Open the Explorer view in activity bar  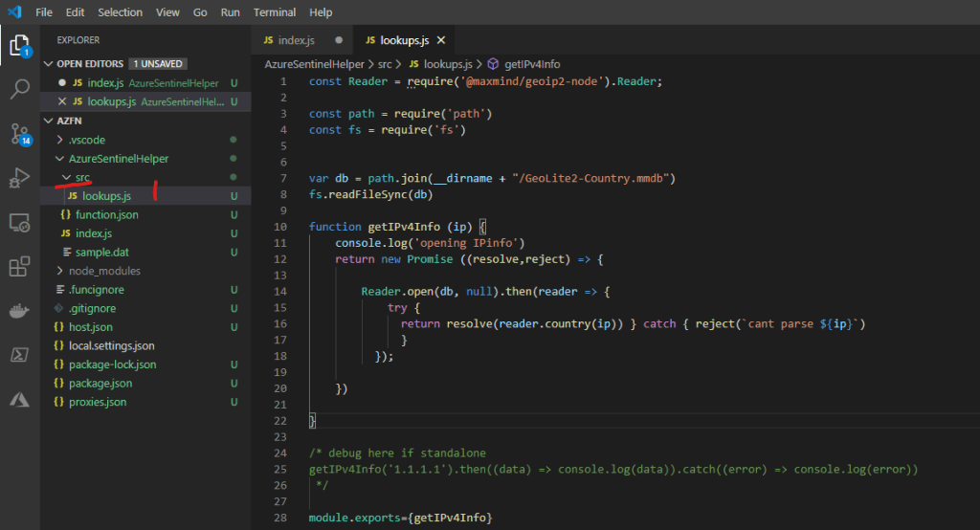click(x=19, y=44)
